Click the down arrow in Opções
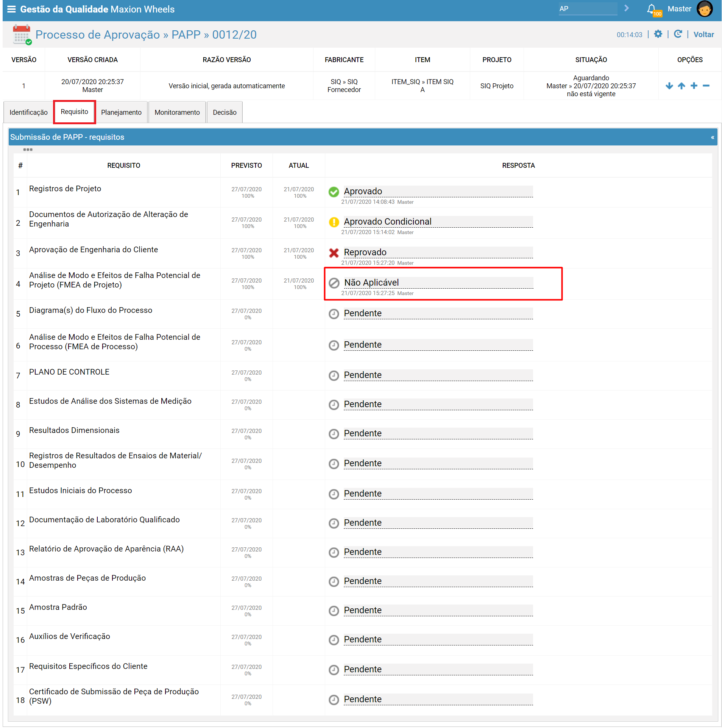This screenshot has width=722, height=728. point(669,86)
